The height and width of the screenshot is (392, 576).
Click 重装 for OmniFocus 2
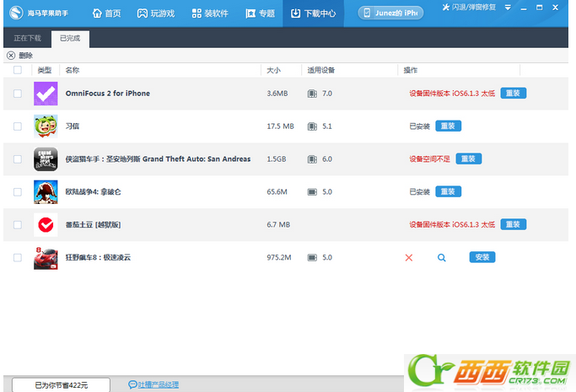click(514, 94)
